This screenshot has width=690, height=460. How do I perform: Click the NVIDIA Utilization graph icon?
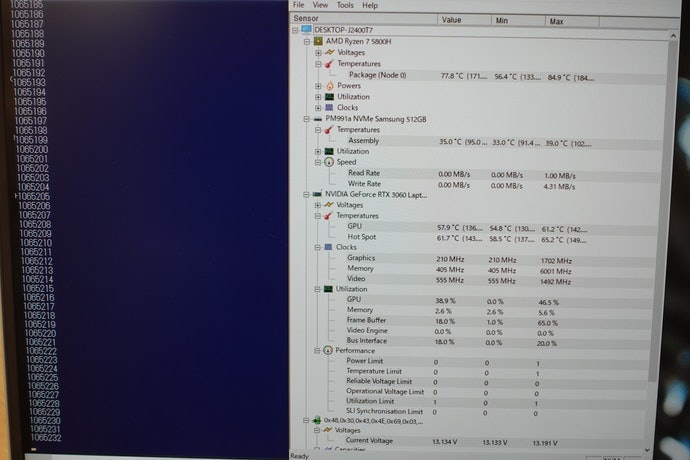pyautogui.click(x=328, y=289)
